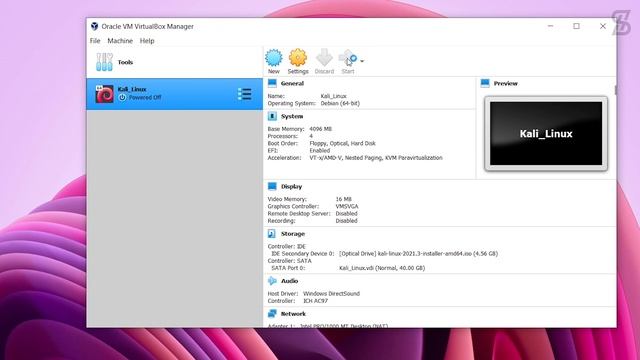Start the VM with the Start arrow icon
The image size is (640, 360).
[348, 58]
